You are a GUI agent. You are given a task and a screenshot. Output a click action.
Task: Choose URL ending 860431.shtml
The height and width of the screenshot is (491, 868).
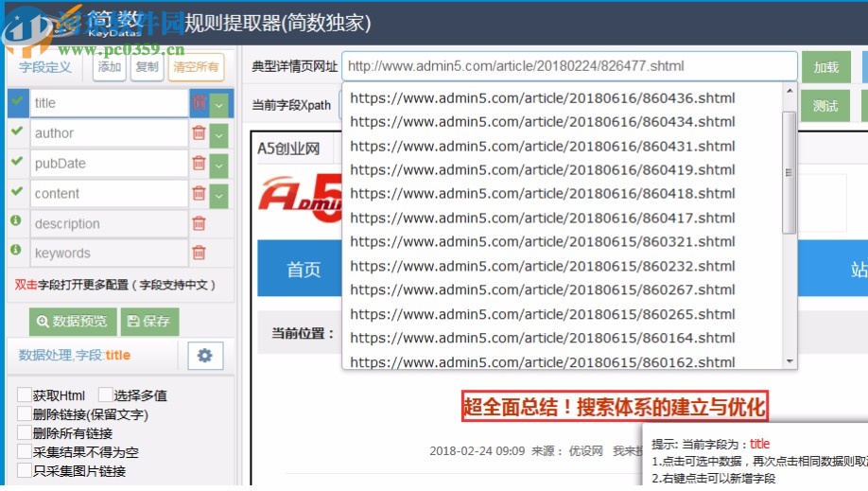(543, 146)
